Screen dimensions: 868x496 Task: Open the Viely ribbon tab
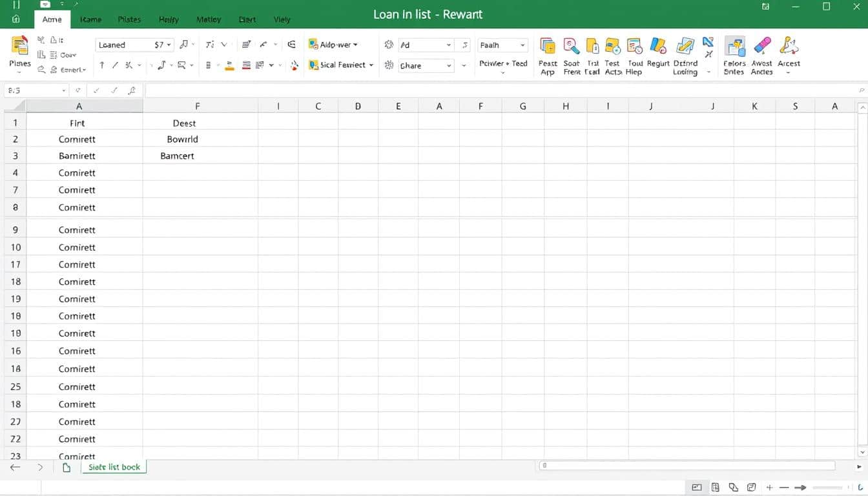[x=282, y=19]
